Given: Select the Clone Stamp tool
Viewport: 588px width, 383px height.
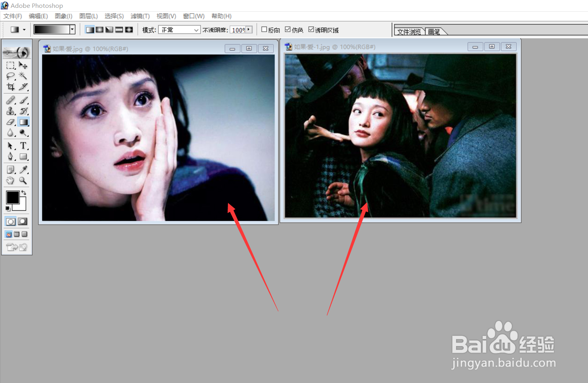Looking at the screenshot, I should [x=11, y=111].
